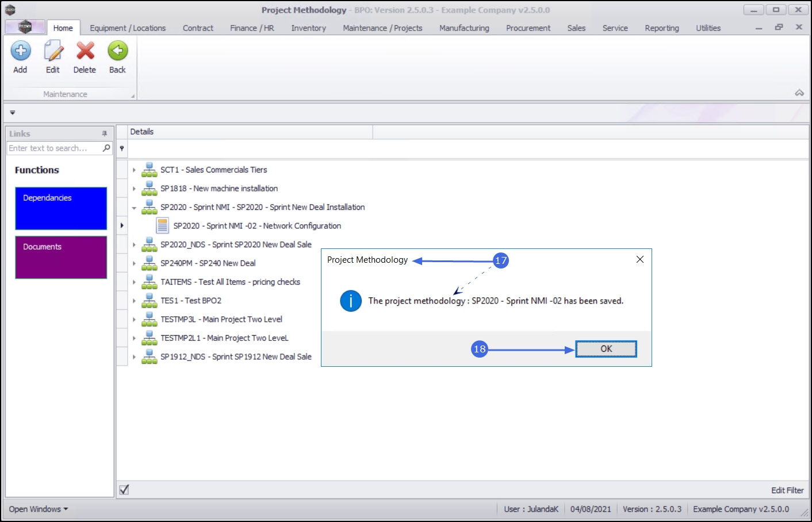
Task: Expand the SP240PM New Deal node
Action: [134, 263]
